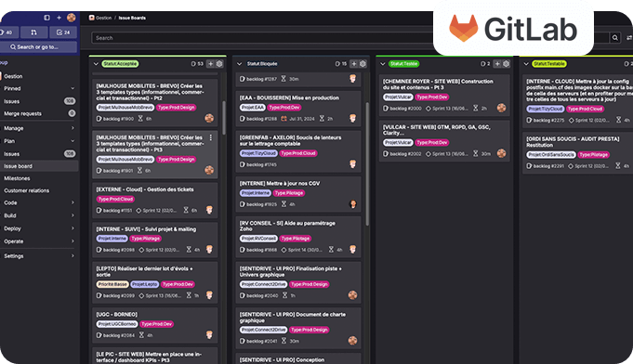Collapse the Statut:Testée list
633x364 pixels.
(383, 64)
